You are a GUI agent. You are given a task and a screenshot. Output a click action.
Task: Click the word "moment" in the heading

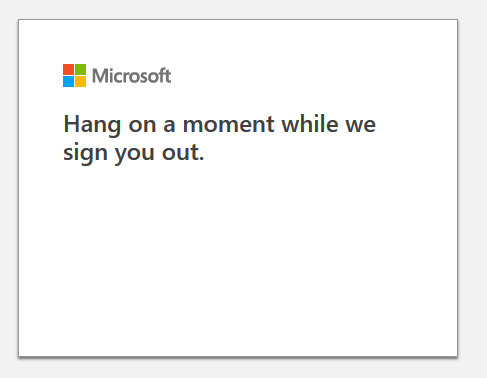(x=228, y=124)
